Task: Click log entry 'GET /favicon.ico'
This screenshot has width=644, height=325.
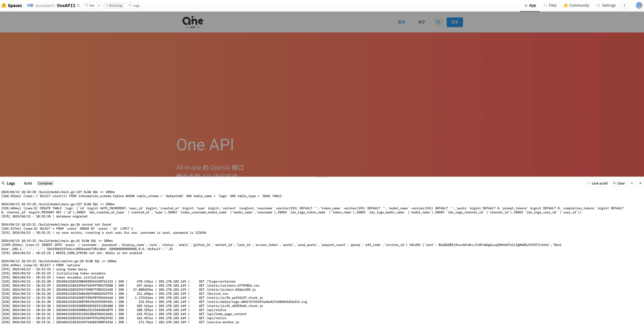Action: pyautogui.click(x=115, y=294)
